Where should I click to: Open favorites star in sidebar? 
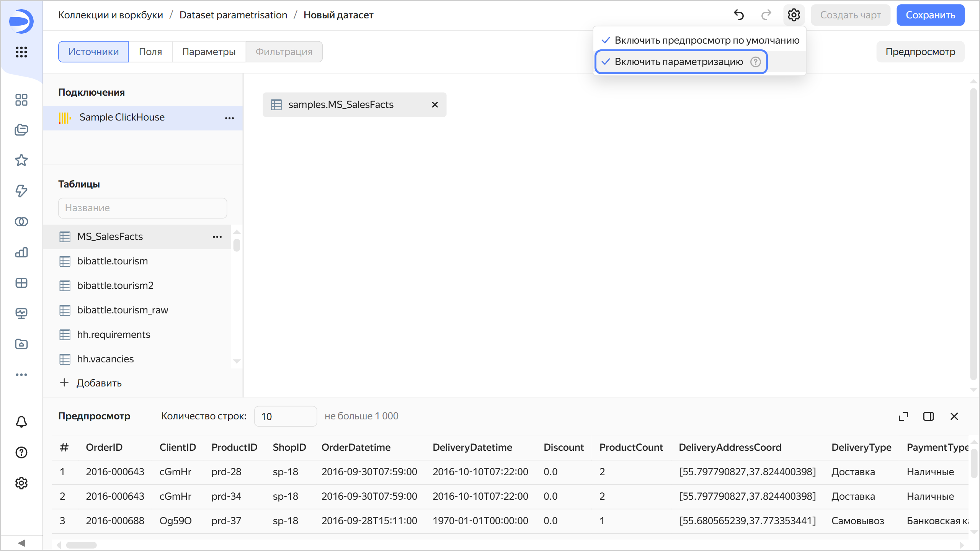pos(21,160)
